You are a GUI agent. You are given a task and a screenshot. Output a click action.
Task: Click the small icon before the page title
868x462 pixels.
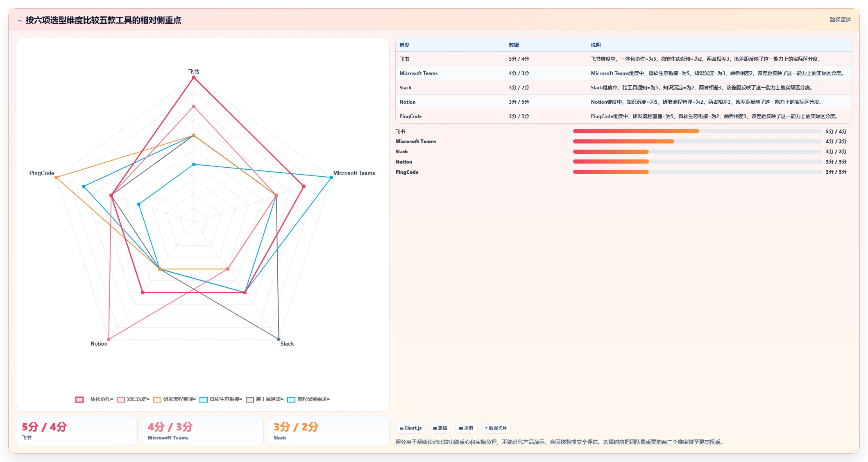point(19,20)
